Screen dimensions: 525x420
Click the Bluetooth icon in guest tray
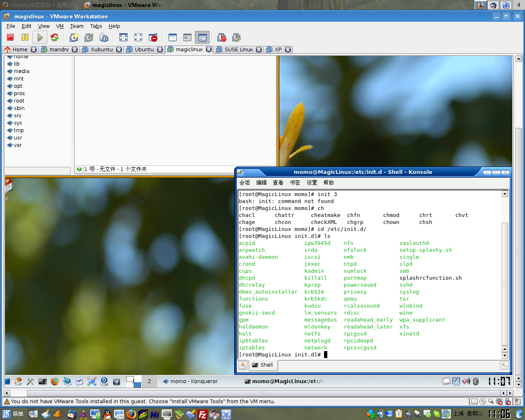(476, 381)
